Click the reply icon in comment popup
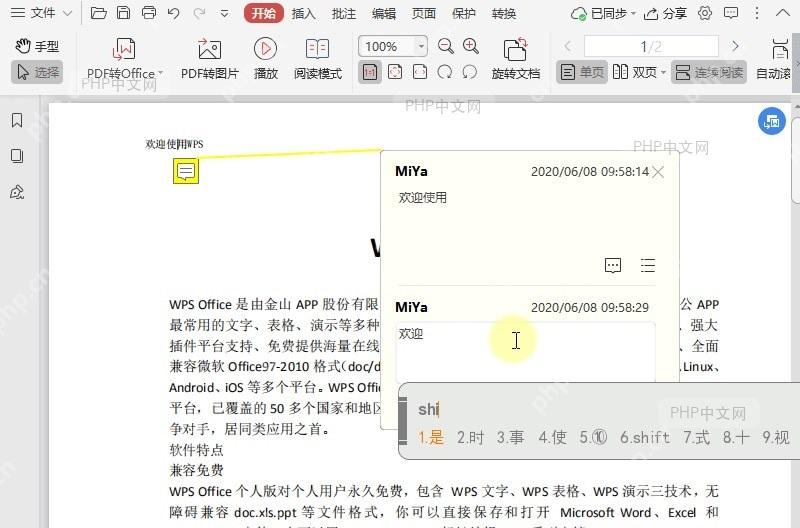 (613, 265)
